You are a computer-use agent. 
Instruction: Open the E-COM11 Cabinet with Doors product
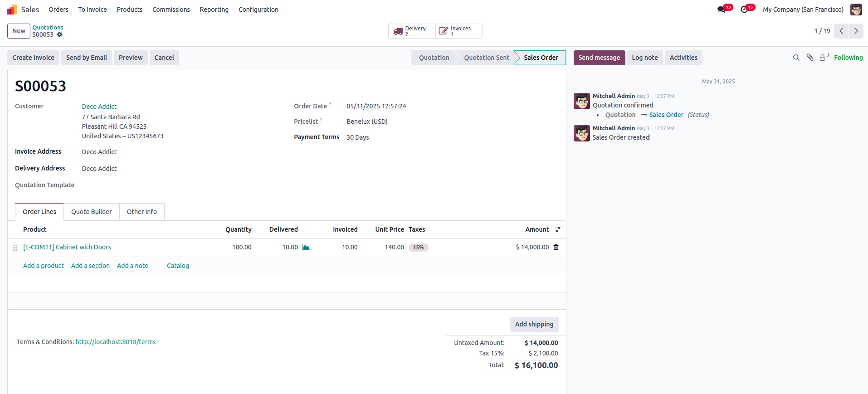tap(67, 247)
